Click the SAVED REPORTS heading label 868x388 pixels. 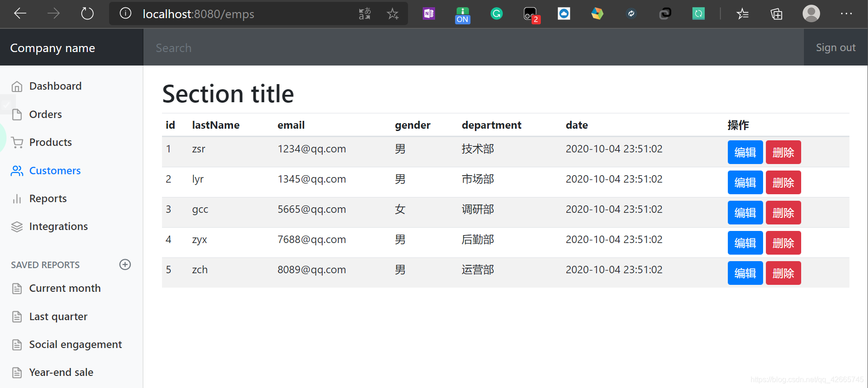coord(45,265)
